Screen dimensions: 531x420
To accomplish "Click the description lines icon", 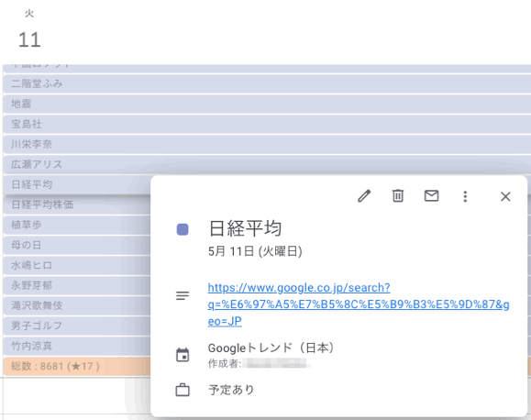I will point(183,295).
